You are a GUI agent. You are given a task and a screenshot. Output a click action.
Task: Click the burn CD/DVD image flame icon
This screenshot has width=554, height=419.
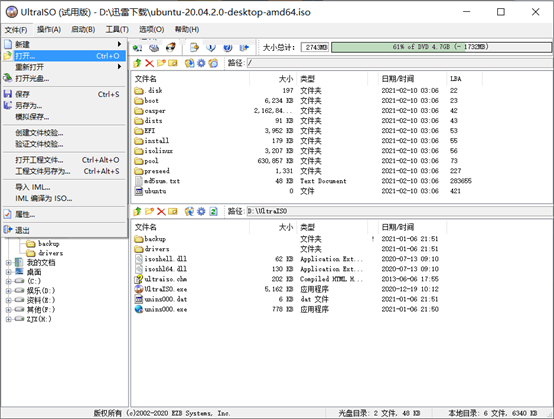tap(171, 47)
